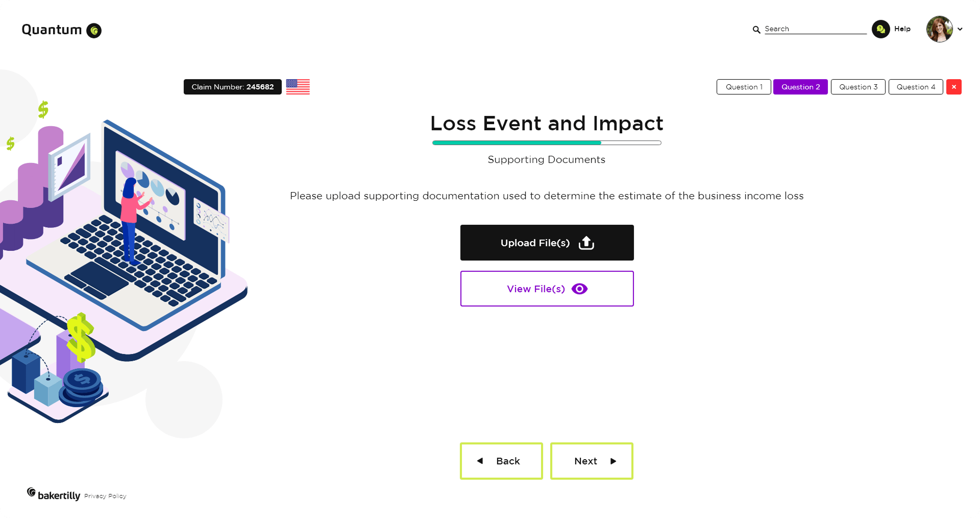This screenshot has width=980, height=518.
Task: Click the search magnifier icon
Action: (x=756, y=30)
